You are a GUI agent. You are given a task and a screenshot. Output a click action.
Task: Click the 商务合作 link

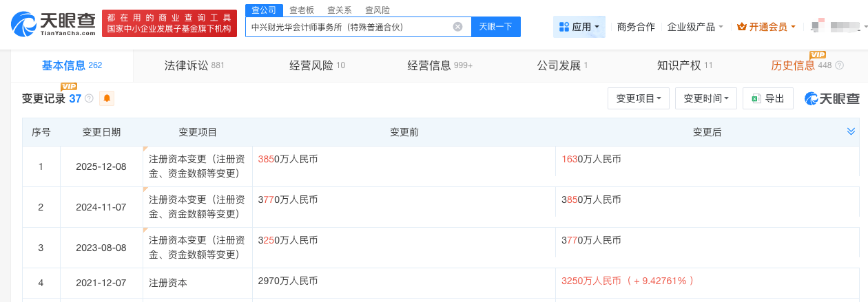click(636, 27)
